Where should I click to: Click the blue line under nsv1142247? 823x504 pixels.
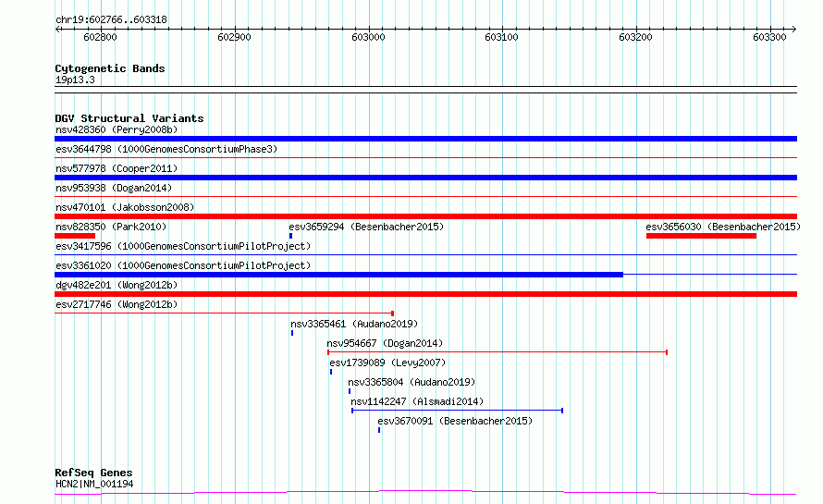[457, 411]
